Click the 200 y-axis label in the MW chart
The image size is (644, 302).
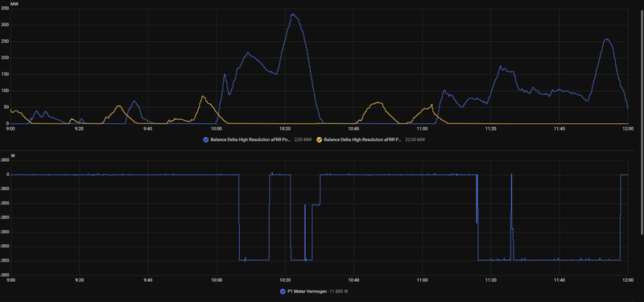click(x=5, y=57)
